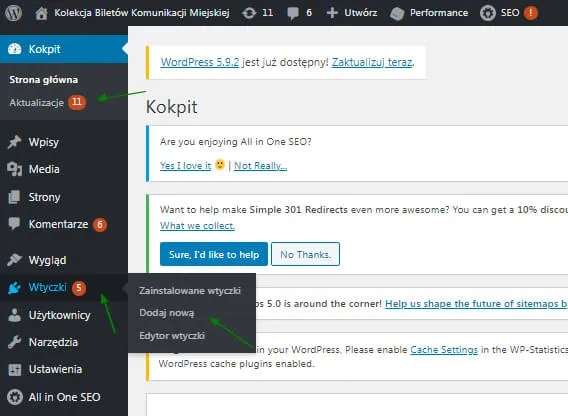The image size is (568, 416).
Task: Click the Wygląd paintbrush icon
Action: click(14, 259)
